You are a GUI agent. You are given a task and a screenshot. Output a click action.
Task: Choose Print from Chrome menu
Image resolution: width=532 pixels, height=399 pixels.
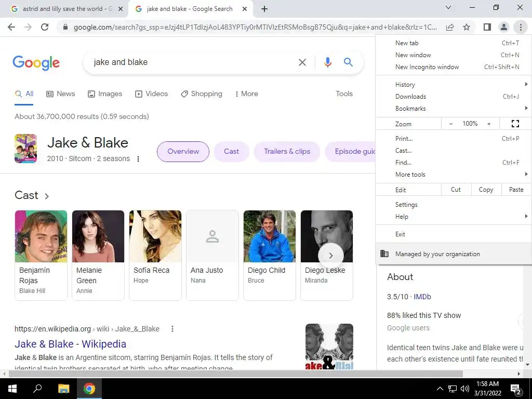[x=453, y=138]
